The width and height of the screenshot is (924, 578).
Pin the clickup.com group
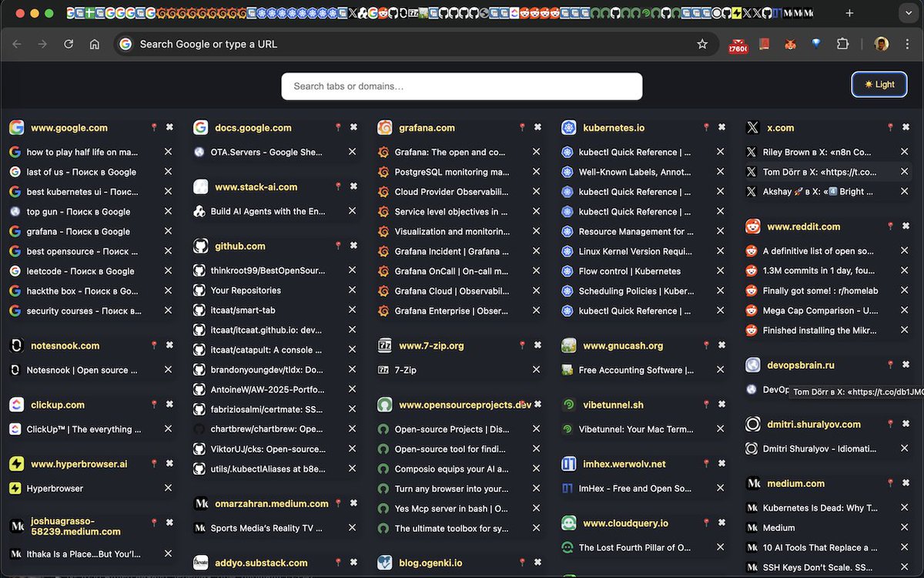[x=154, y=405]
